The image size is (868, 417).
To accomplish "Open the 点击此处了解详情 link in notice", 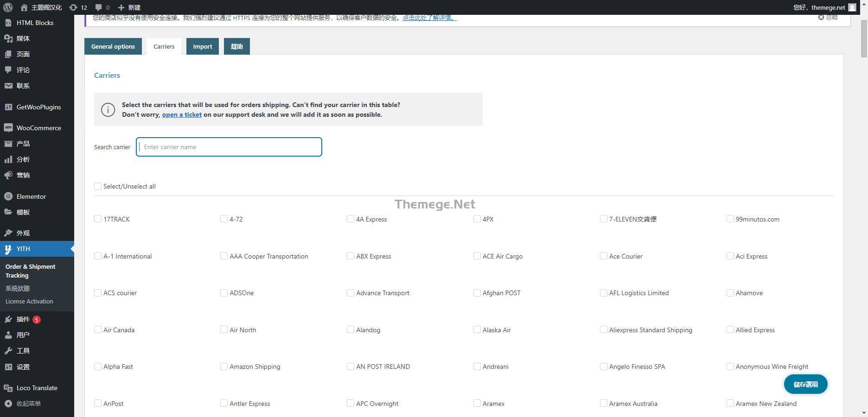I will 429,18.
